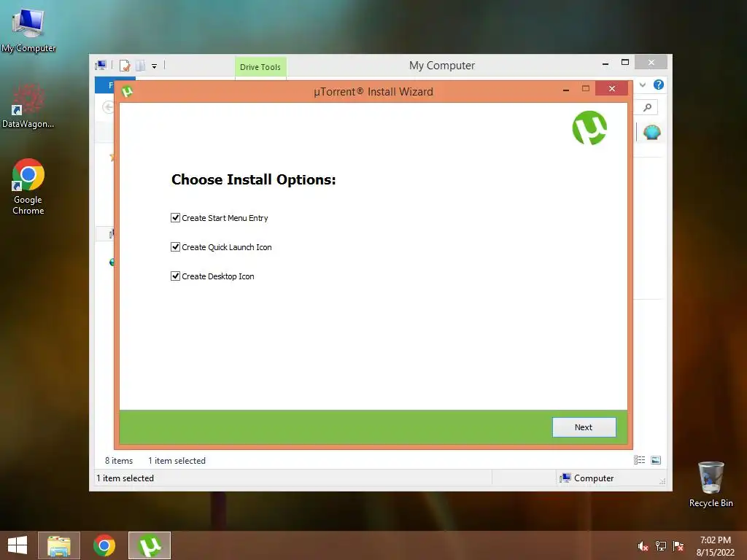The height and width of the screenshot is (560, 747).
Task: Expand Customize Quick Access Toolbar dropdown
Action: (x=155, y=66)
